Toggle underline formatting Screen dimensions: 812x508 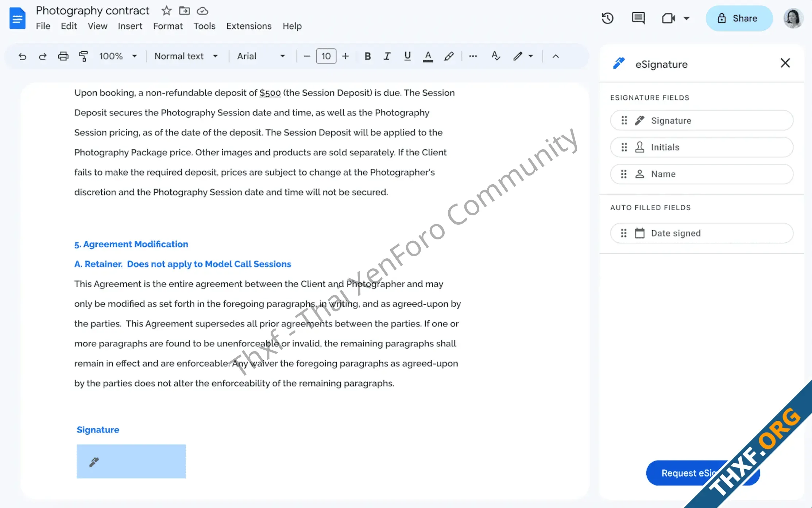point(407,56)
